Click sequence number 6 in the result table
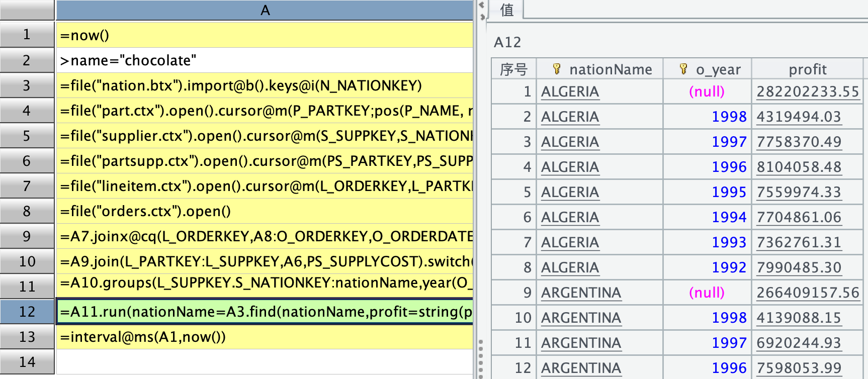Screen dimensions: 868x379 (527, 217)
